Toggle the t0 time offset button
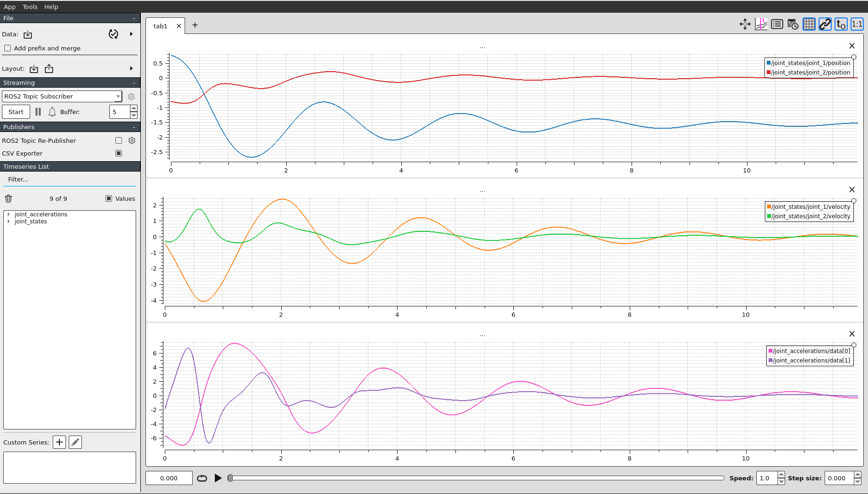 [x=841, y=24]
